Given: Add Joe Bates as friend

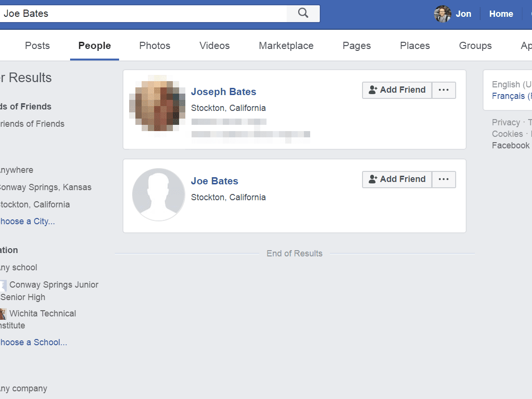Looking at the screenshot, I should (397, 179).
